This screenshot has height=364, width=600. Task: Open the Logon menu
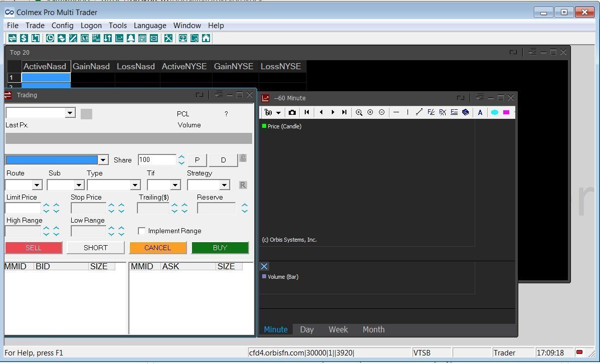click(91, 26)
